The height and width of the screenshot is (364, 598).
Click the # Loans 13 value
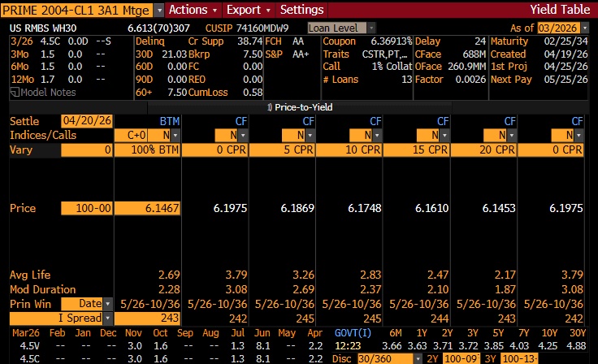[407, 80]
